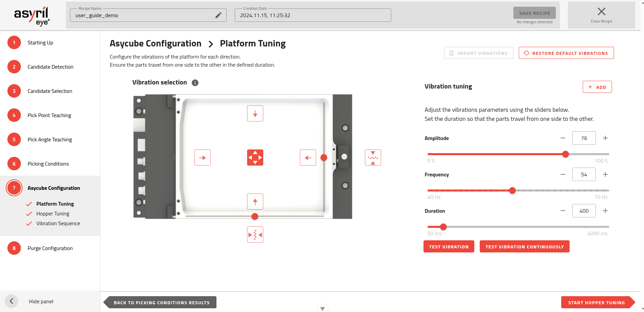644x312 pixels.
Task: Click Restore Default Vibrations button
Action: point(566,53)
